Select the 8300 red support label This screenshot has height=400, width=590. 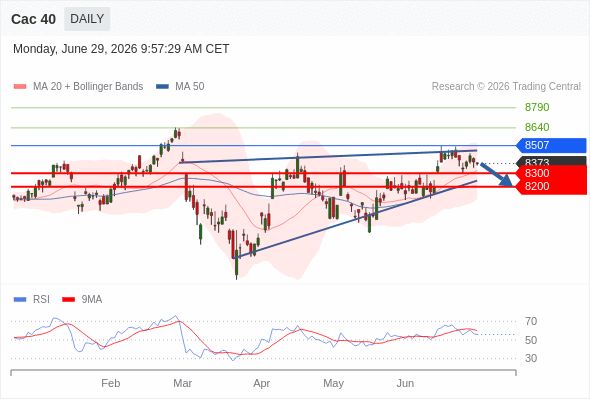(551, 173)
